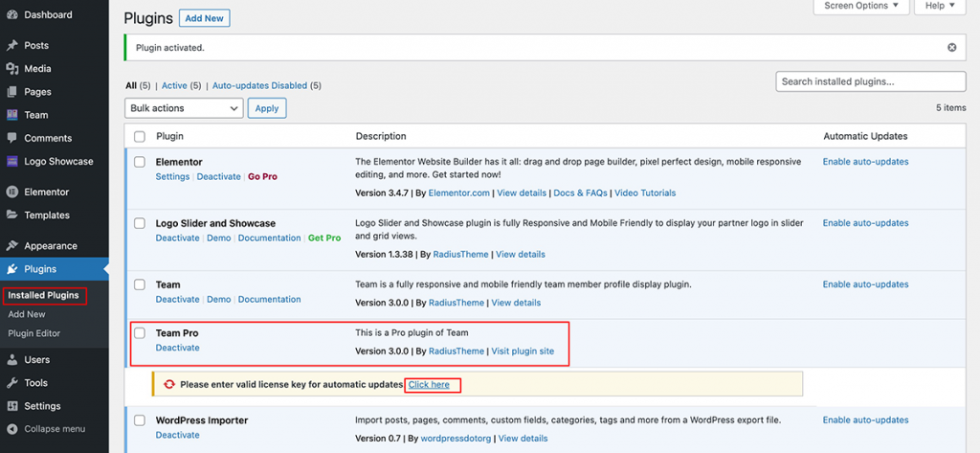Open the Elementor.com author link

pyautogui.click(x=458, y=193)
